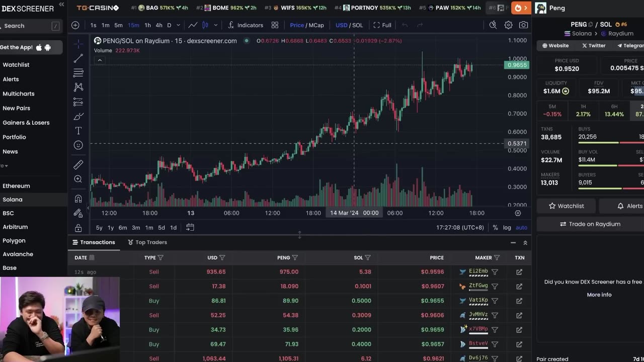Image resolution: width=644 pixels, height=362 pixels.
Task: Collapse the indicator legend chevron
Action: 100,60
